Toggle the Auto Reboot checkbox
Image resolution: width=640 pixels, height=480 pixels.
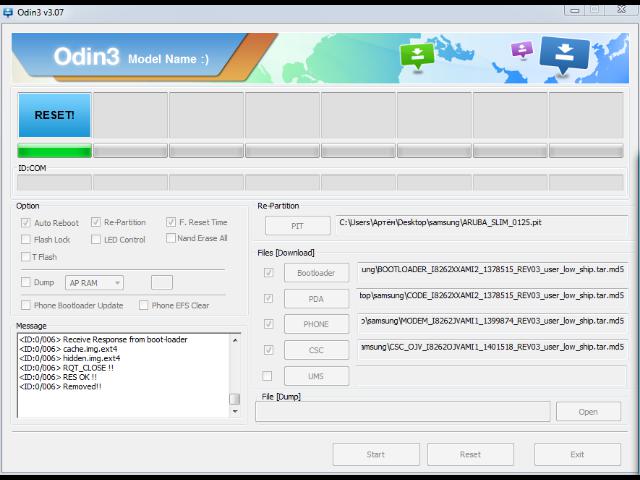pyautogui.click(x=26, y=222)
